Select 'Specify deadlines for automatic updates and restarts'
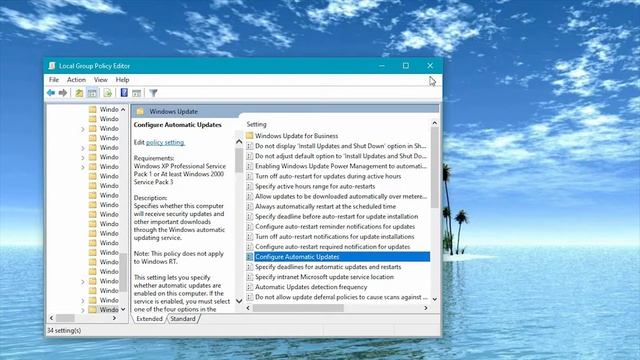The width and height of the screenshot is (640, 360). pyautogui.click(x=328, y=267)
